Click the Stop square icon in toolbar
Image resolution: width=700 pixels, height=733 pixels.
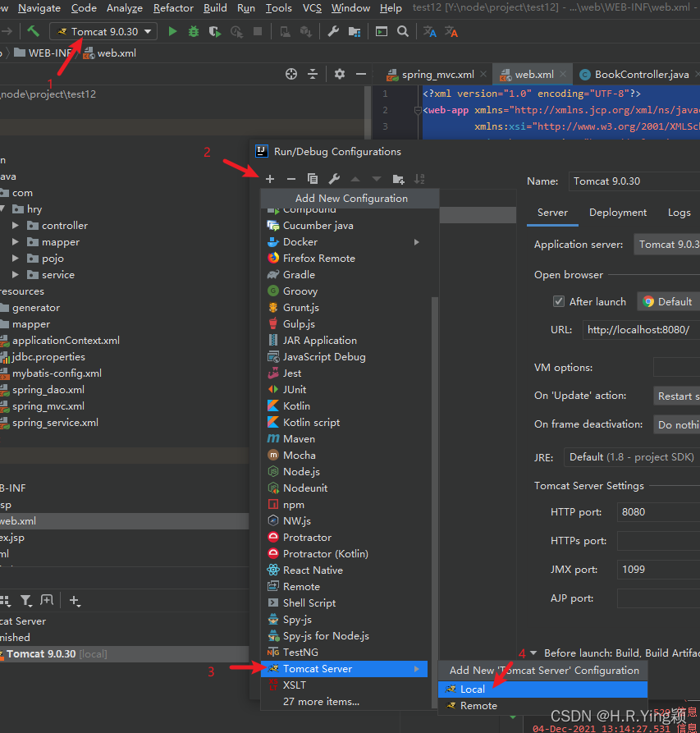[x=258, y=31]
